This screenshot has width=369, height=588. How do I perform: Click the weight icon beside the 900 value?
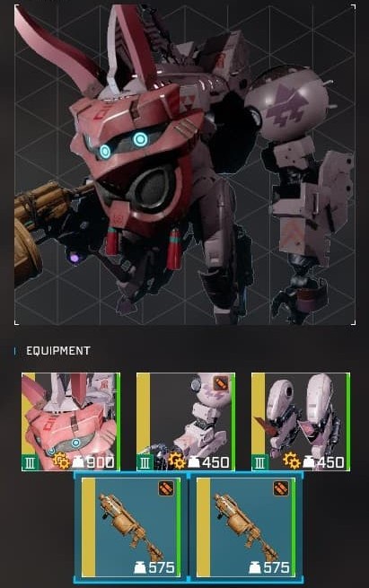pyautogui.click(x=78, y=462)
